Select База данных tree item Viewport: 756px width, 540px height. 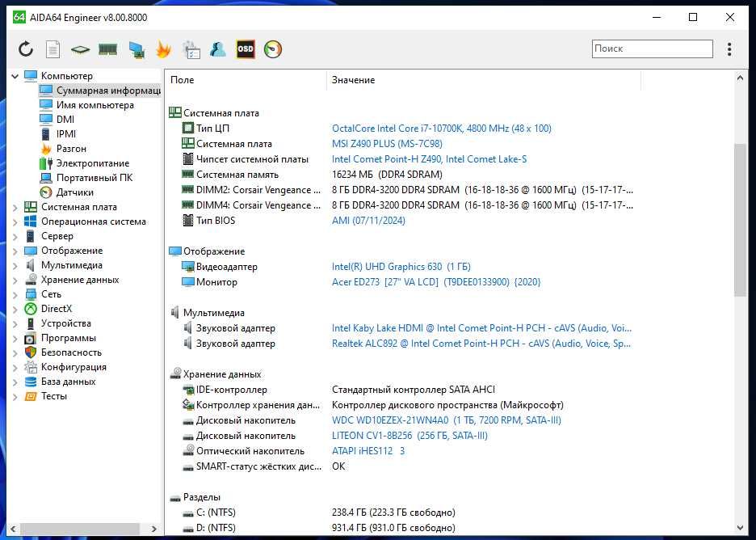pyautogui.click(x=68, y=382)
